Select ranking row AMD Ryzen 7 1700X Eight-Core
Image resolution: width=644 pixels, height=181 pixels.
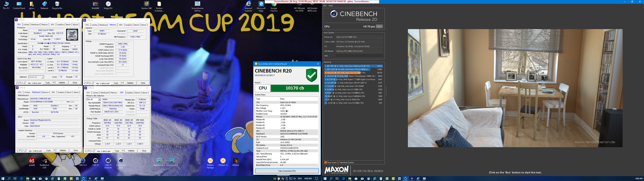(x=353, y=79)
